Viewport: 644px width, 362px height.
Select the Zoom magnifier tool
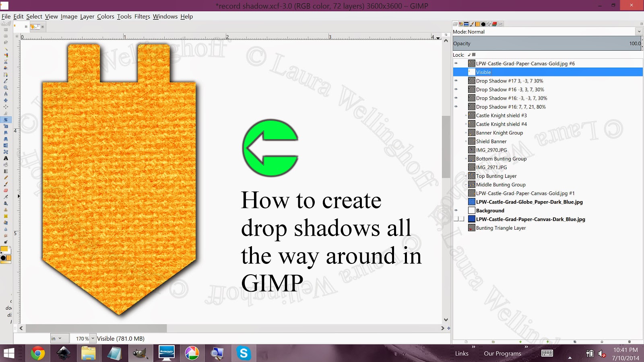(6, 87)
